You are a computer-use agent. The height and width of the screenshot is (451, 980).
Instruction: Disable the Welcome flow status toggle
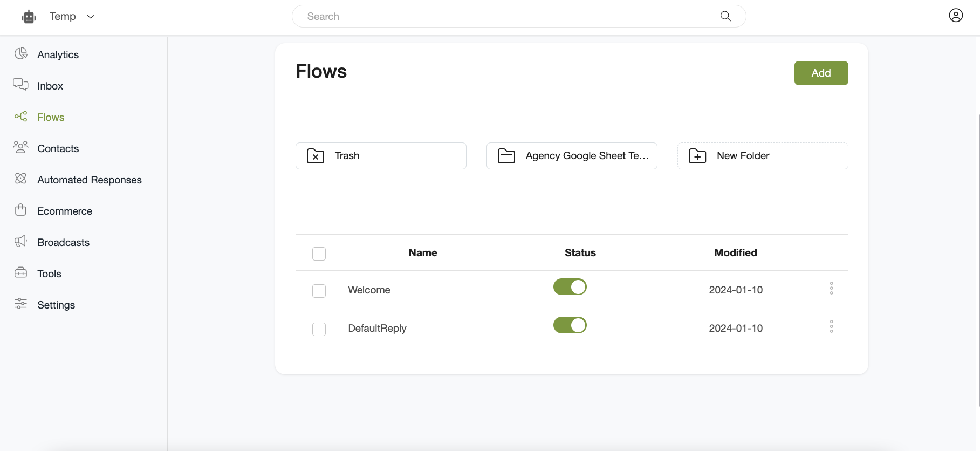click(x=570, y=287)
